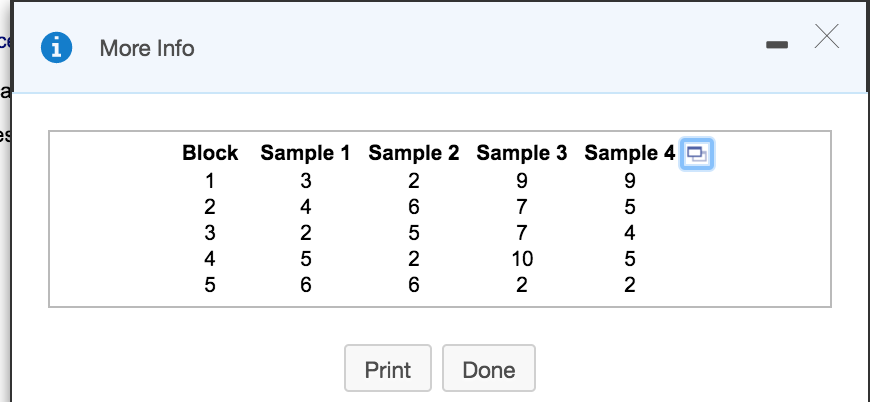Select Sample 3 value in Block 5 row
The height and width of the screenshot is (402, 870).
pos(522,285)
